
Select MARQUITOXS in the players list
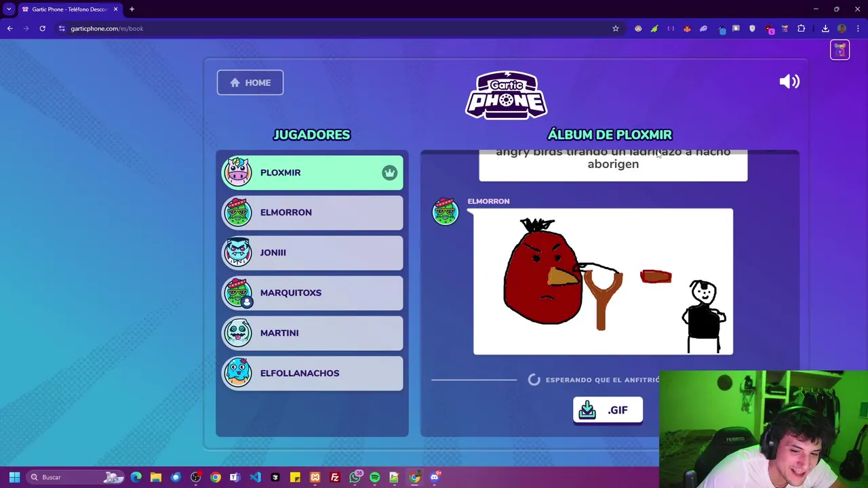(312, 293)
